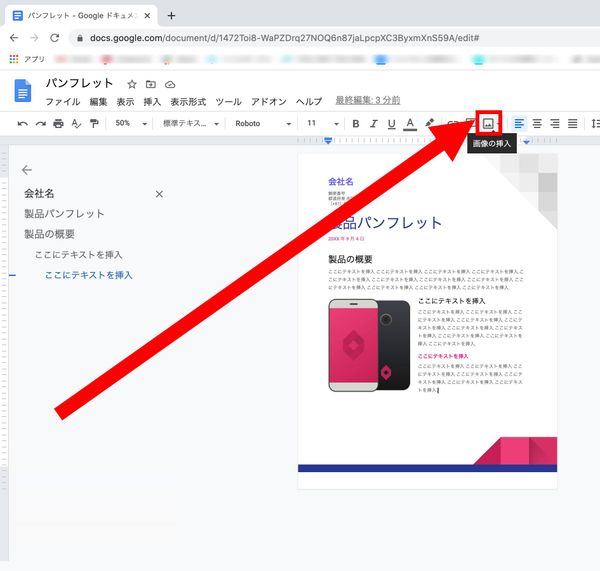Select the paint format tool

[94, 124]
